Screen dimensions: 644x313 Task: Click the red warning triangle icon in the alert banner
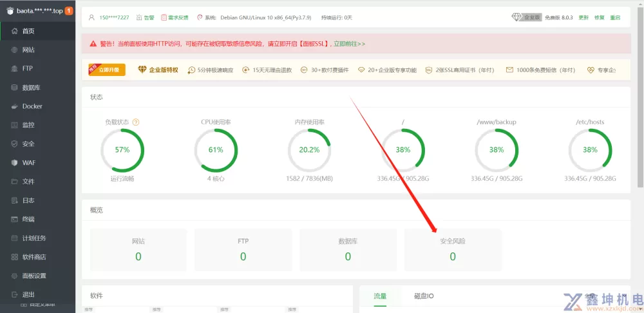pyautogui.click(x=93, y=44)
